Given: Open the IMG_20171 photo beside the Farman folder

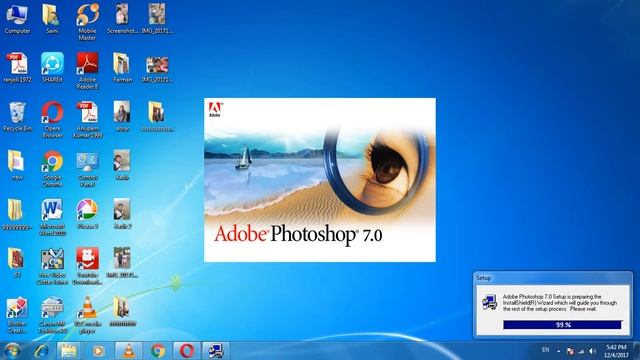Looking at the screenshot, I should [x=157, y=68].
